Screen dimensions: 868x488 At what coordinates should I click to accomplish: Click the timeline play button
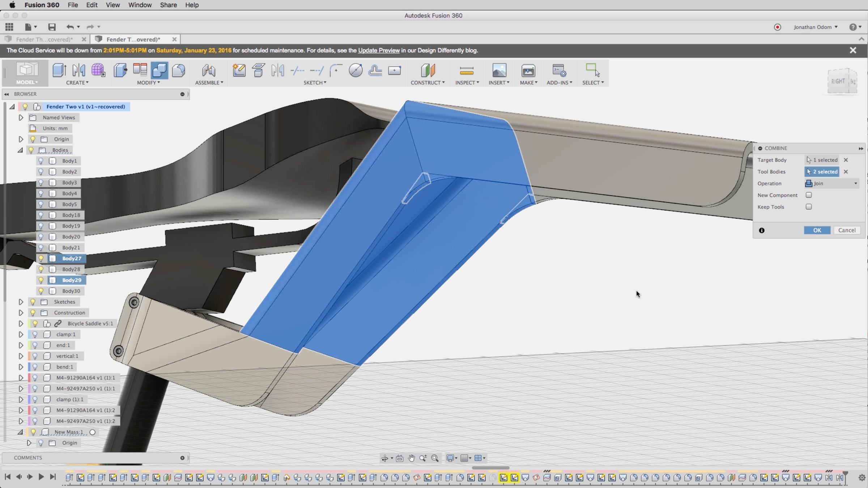click(41, 477)
